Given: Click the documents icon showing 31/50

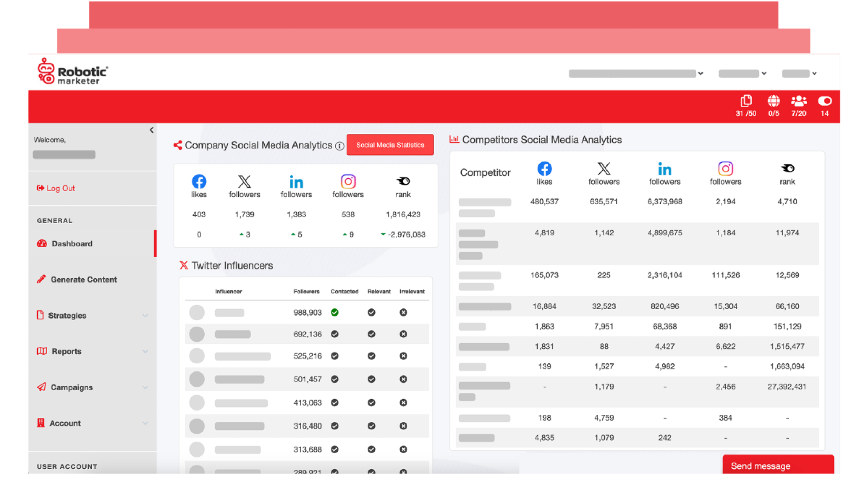Looking at the screenshot, I should (746, 101).
